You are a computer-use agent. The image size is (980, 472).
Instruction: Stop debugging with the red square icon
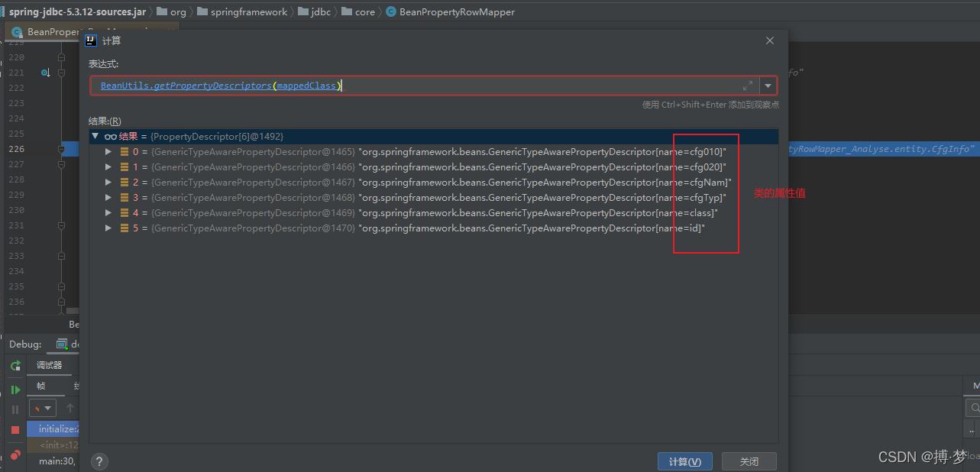coord(15,430)
